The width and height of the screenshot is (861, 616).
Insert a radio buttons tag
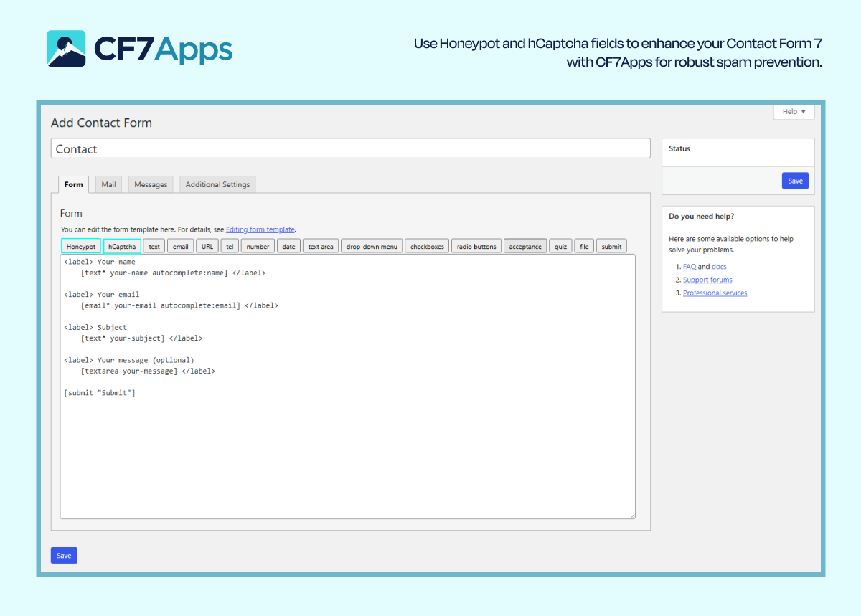tap(476, 247)
